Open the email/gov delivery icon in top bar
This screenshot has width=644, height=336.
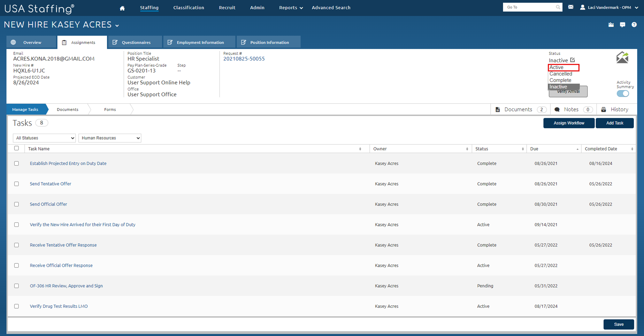click(571, 7)
